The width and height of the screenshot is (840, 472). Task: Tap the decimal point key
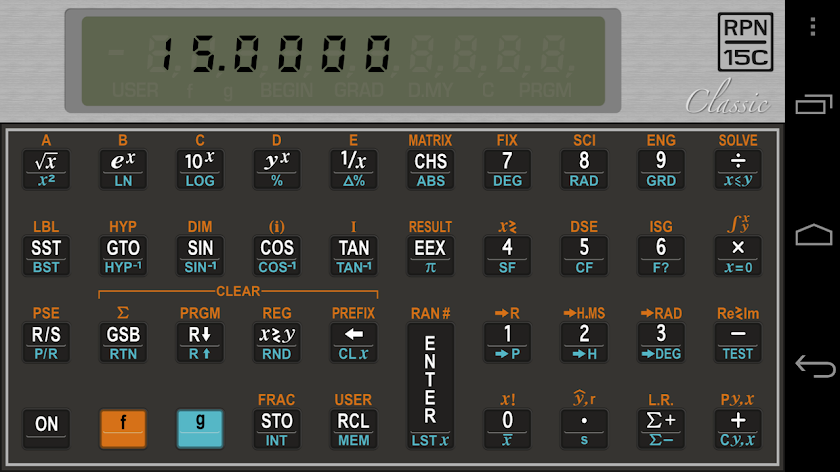[584, 429]
